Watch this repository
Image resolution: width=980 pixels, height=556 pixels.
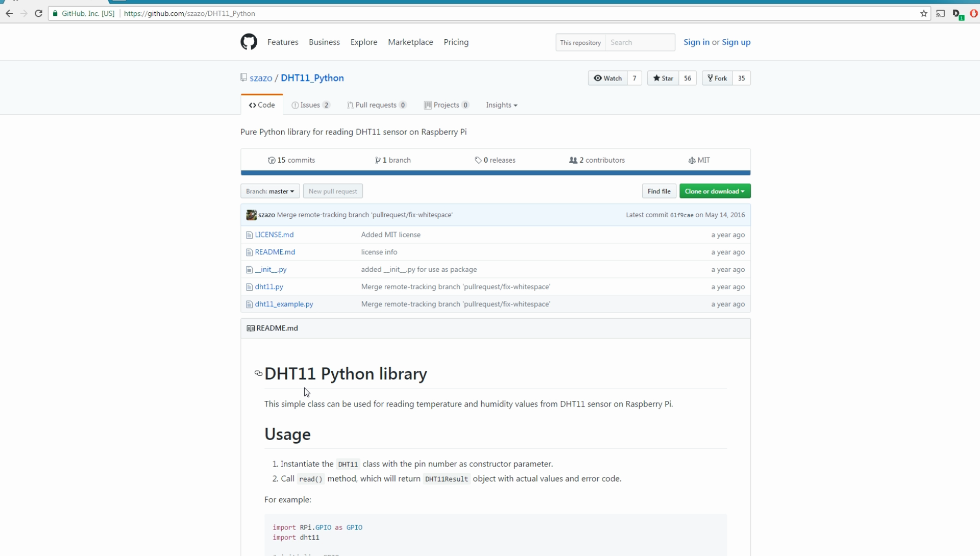[x=607, y=78]
